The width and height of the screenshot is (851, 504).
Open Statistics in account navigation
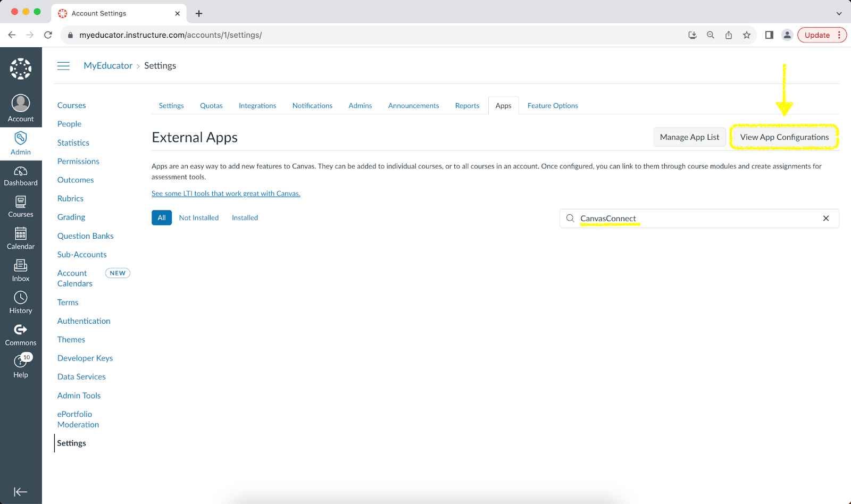pyautogui.click(x=73, y=143)
